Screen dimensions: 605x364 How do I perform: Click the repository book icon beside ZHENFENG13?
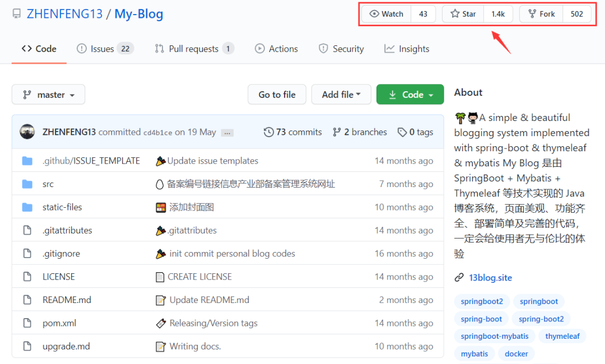tap(17, 14)
